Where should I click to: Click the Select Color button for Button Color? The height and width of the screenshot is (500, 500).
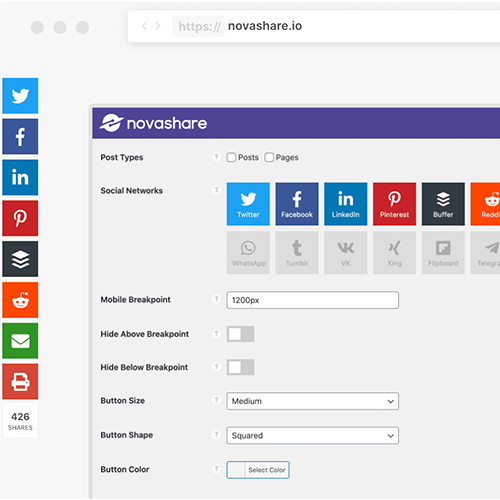pos(258,470)
